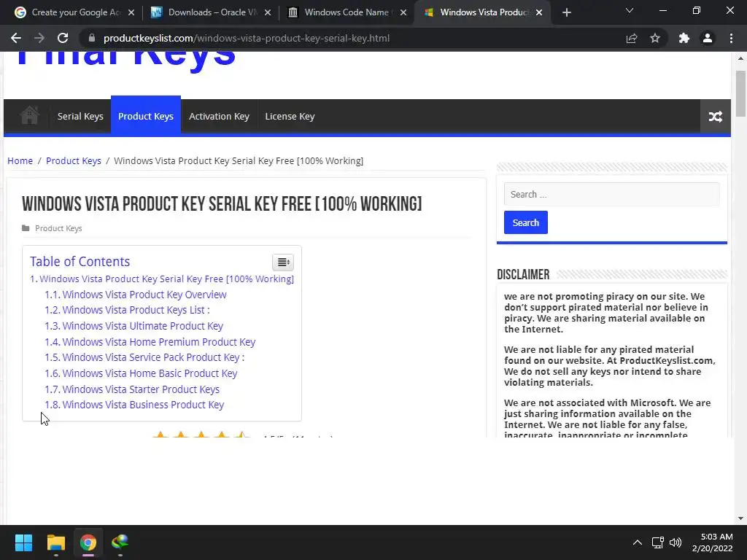This screenshot has height=560, width=747.
Task: Open Internet Download Manager taskbar icon
Action: pyautogui.click(x=120, y=542)
